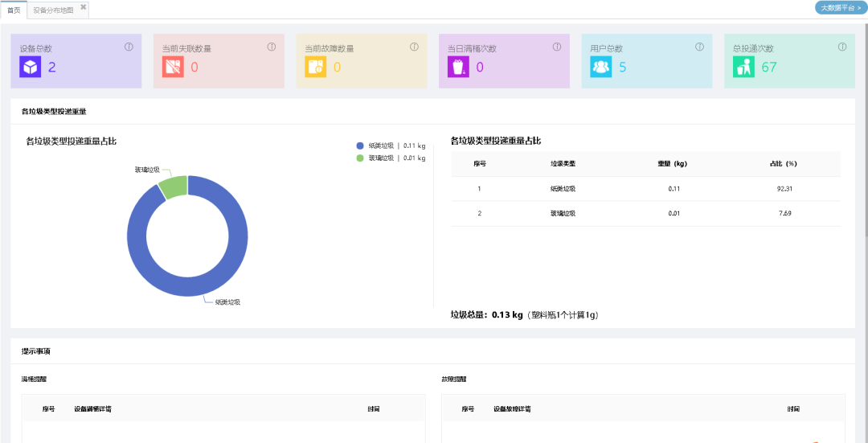Open info tooltip icon on 设备总数 card
Viewport: 868px width, 443px height.
point(129,47)
